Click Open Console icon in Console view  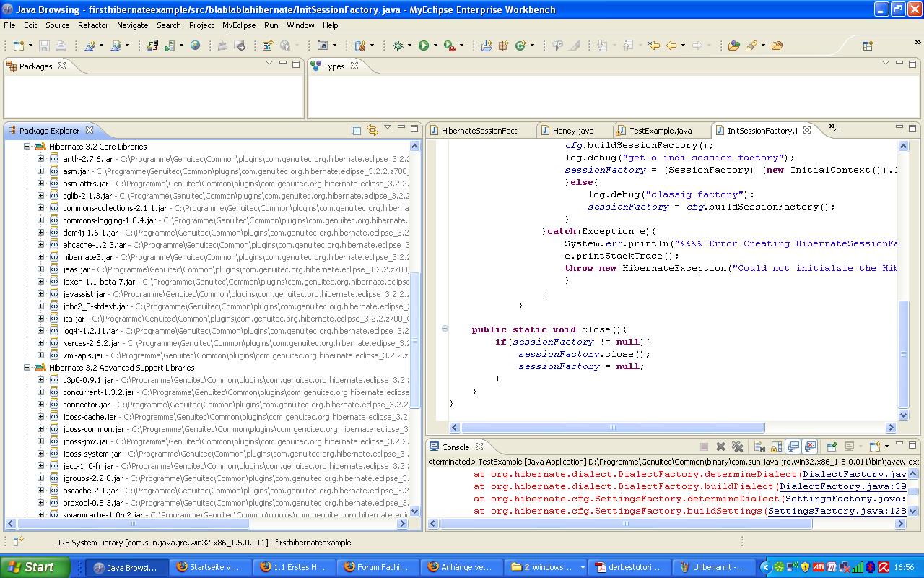[875, 447]
